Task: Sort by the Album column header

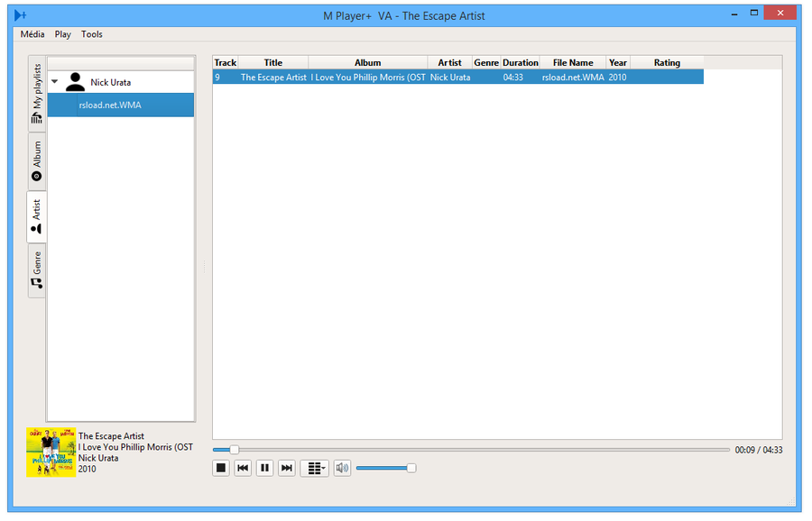Action: click(x=368, y=62)
